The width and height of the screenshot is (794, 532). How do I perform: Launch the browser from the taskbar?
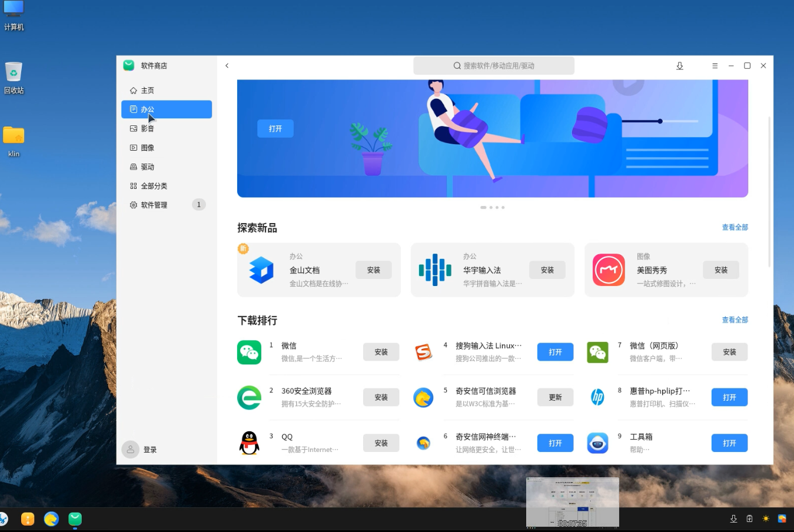point(51,519)
